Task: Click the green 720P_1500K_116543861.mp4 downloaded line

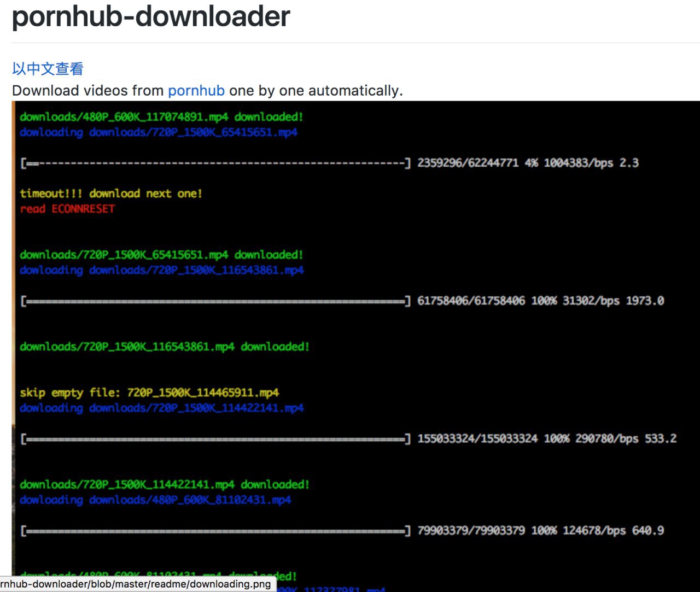Action: pos(164,347)
